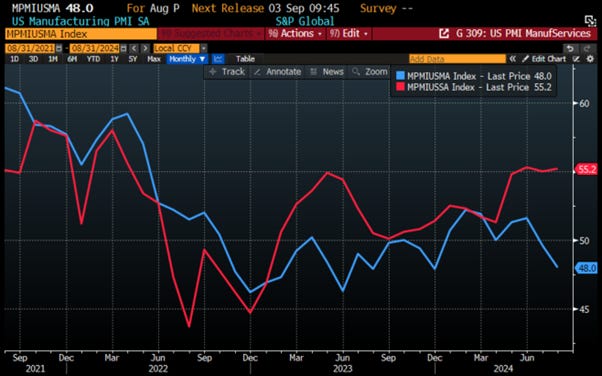This screenshot has height=376, width=602.
Task: Click the end date field 08/31/2024
Action: click(94, 48)
